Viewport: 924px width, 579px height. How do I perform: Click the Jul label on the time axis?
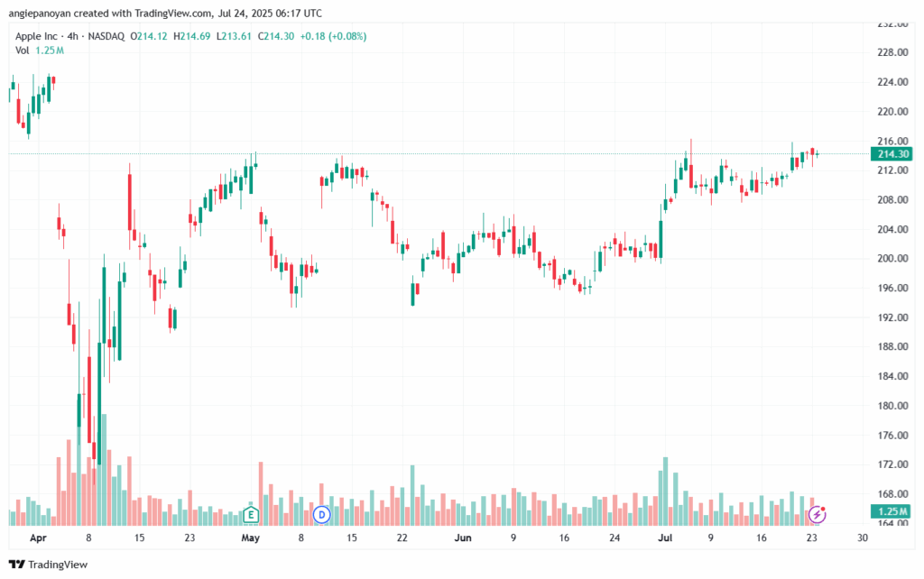pos(665,538)
